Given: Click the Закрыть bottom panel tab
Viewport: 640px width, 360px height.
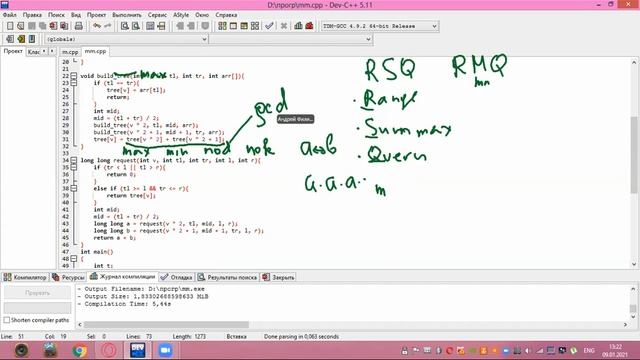Looking at the screenshot, I should (278, 277).
